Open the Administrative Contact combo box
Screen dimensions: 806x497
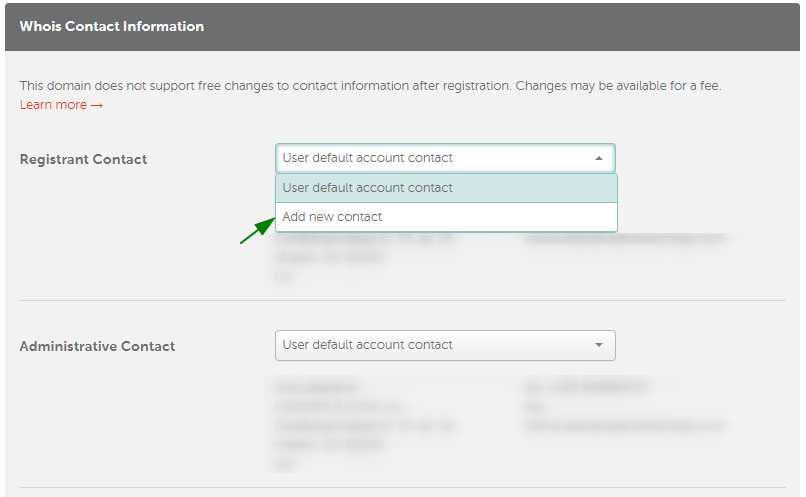pos(445,345)
